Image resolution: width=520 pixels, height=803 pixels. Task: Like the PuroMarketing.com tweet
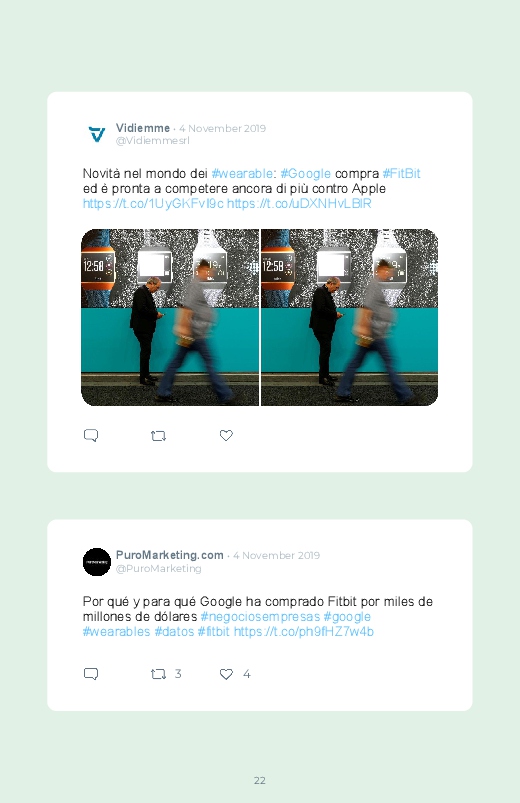(226, 674)
